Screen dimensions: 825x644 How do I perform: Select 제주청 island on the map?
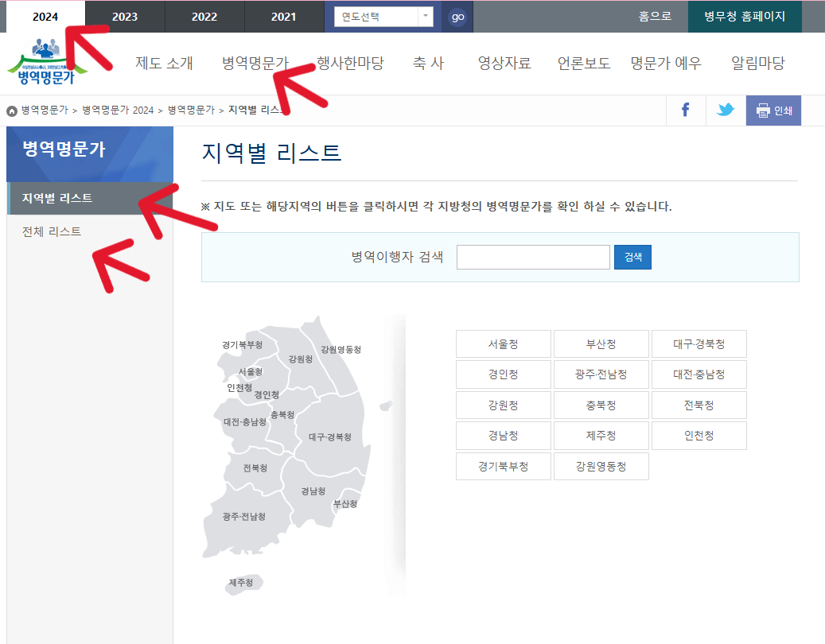239,581
